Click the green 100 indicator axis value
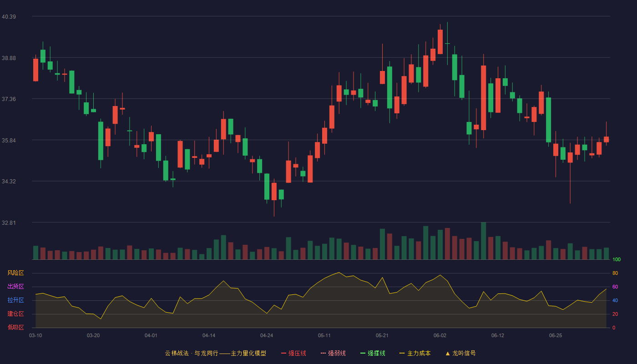The width and height of the screenshot is (637, 364). [617, 259]
